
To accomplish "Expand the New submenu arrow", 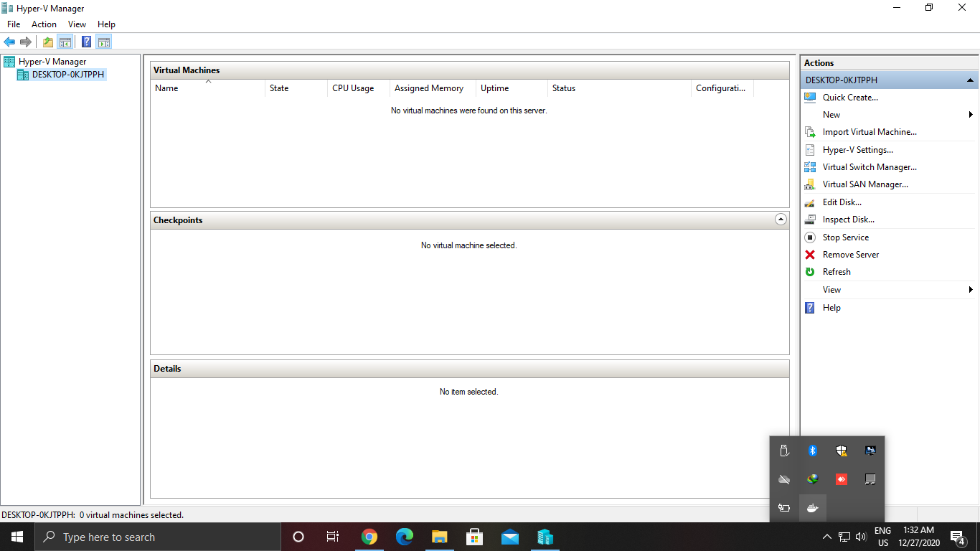I will [971, 114].
